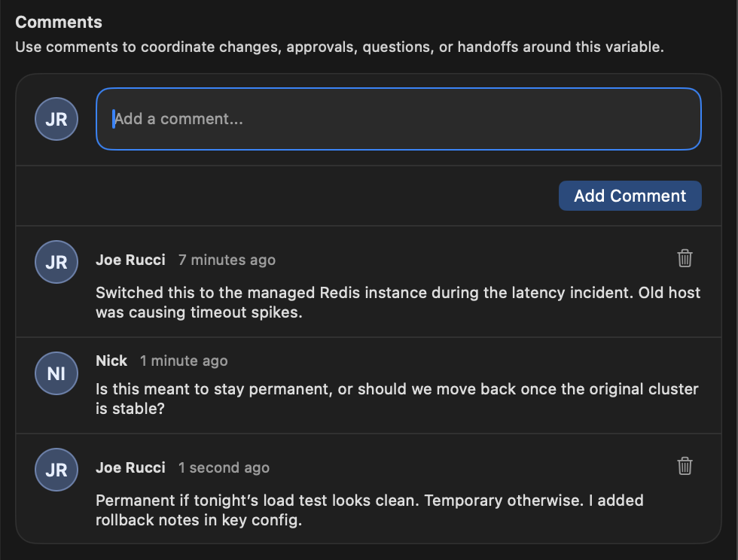
Task: Click Joe Rucci's avatar on his first comment
Action: tap(56, 262)
